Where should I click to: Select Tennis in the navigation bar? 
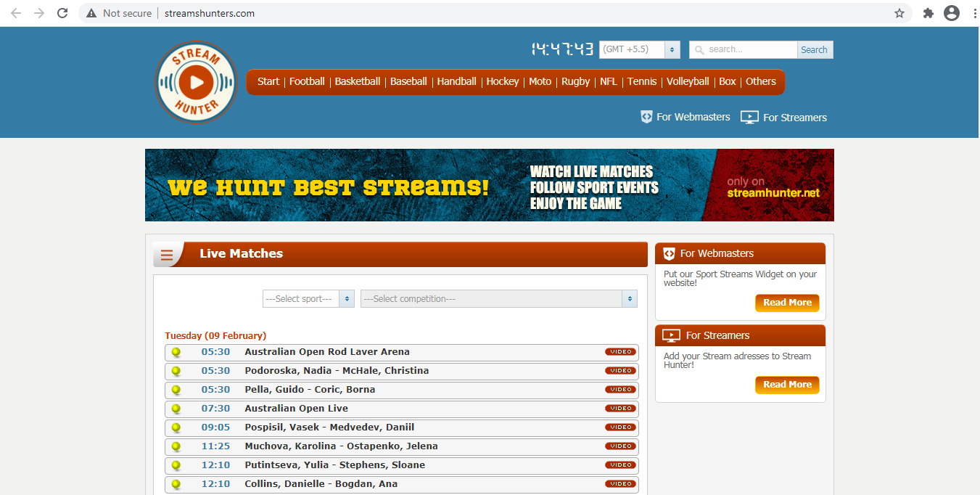coord(642,81)
